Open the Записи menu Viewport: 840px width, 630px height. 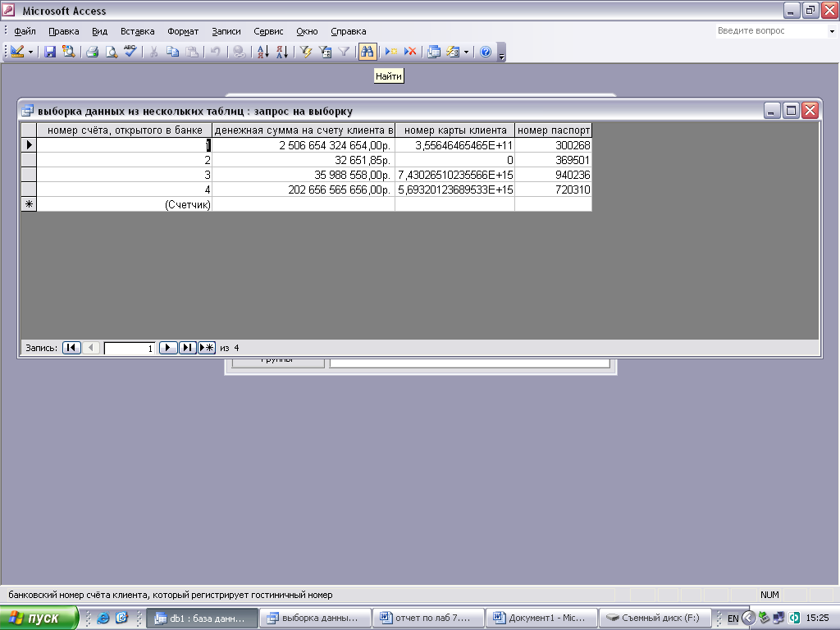[x=226, y=31]
